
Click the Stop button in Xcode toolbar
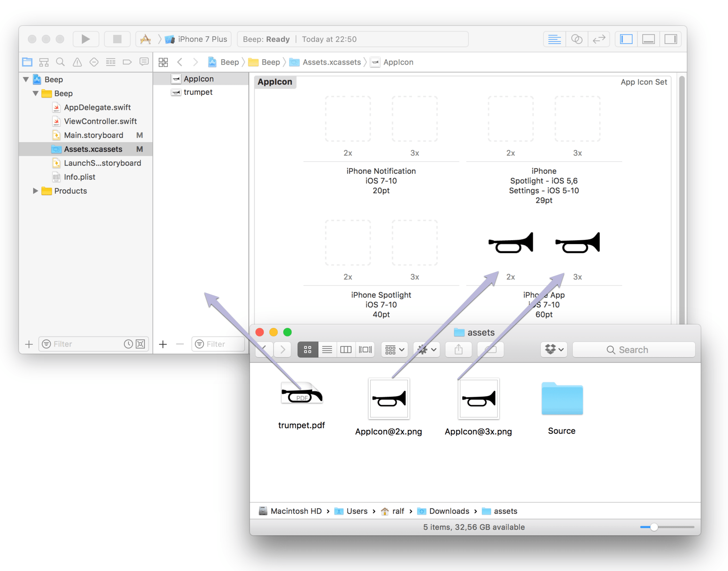(117, 39)
